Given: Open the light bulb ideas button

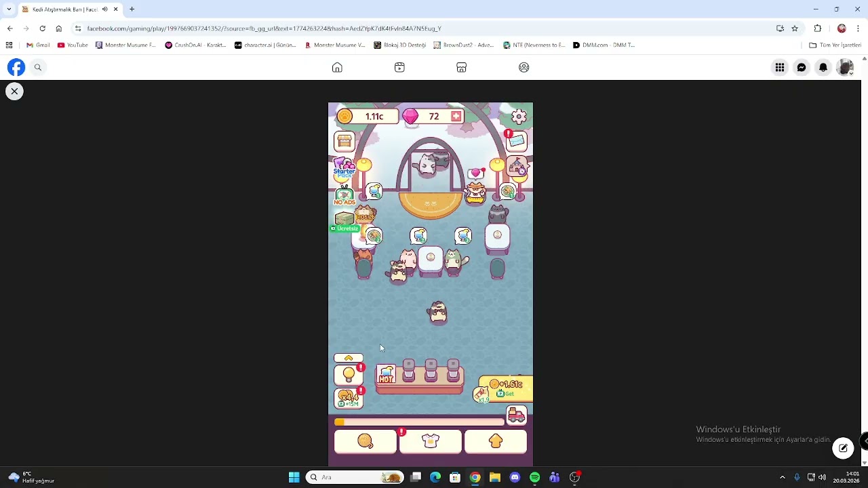Looking at the screenshot, I should pos(349,374).
